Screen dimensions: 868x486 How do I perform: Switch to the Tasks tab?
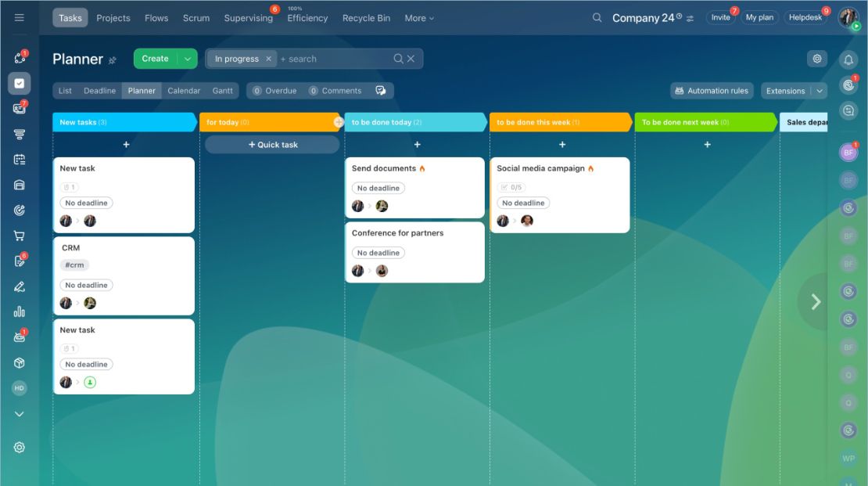pyautogui.click(x=70, y=18)
